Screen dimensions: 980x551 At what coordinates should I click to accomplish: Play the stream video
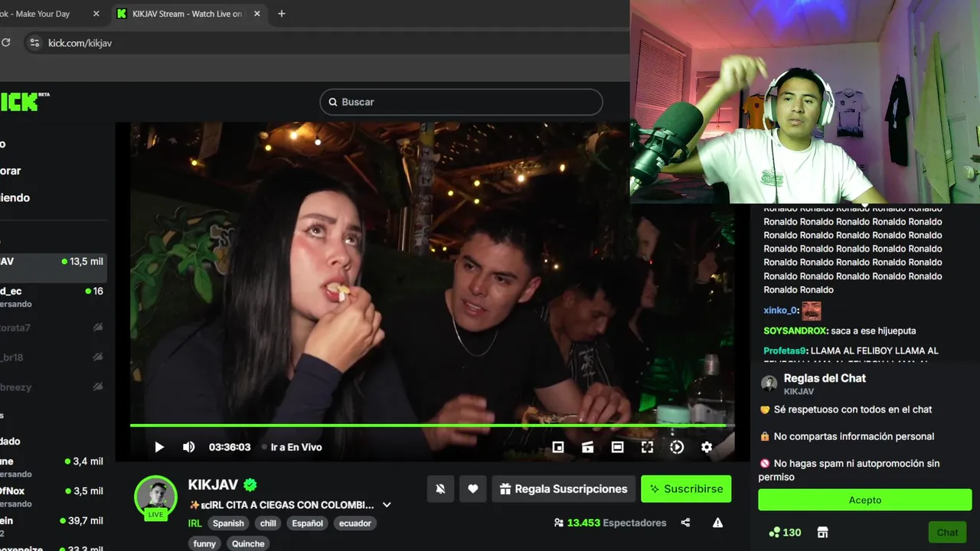(159, 447)
